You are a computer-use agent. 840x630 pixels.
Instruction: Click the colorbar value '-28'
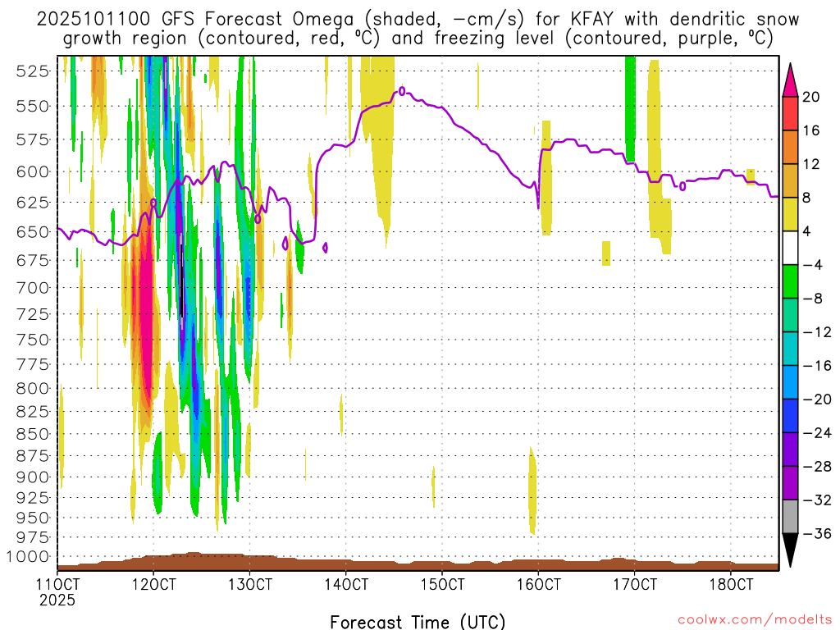coord(817,467)
